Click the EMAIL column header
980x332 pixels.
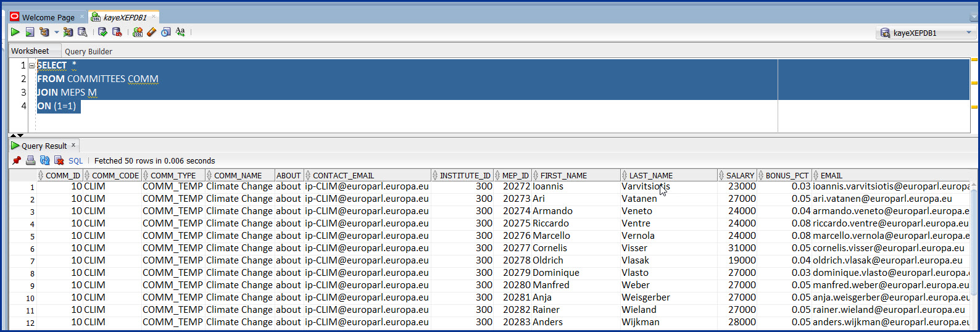click(x=891, y=175)
